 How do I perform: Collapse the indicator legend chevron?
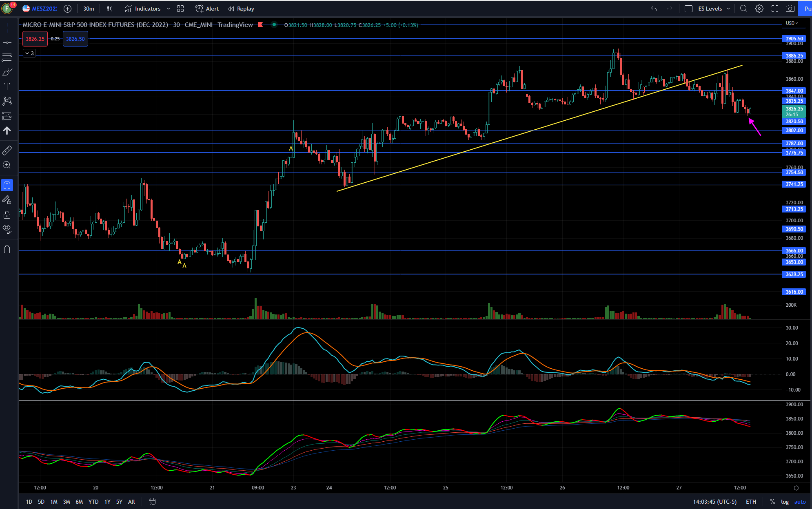[x=27, y=53]
